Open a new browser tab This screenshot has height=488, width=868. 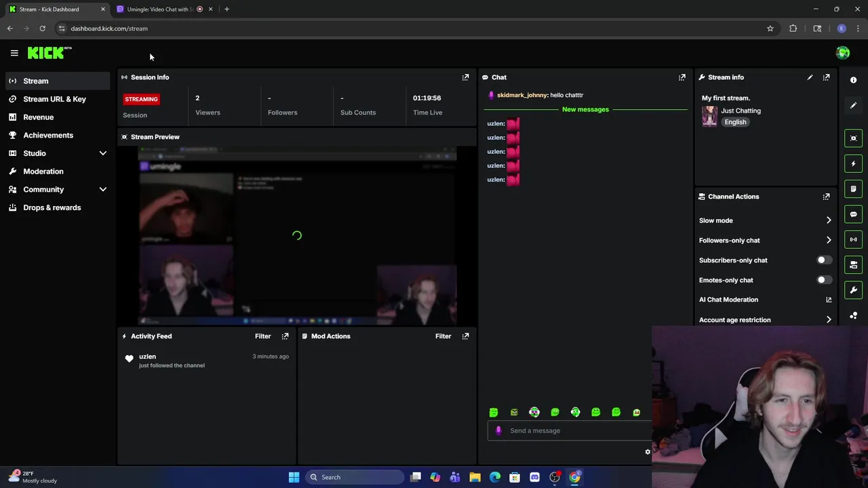[x=226, y=9]
